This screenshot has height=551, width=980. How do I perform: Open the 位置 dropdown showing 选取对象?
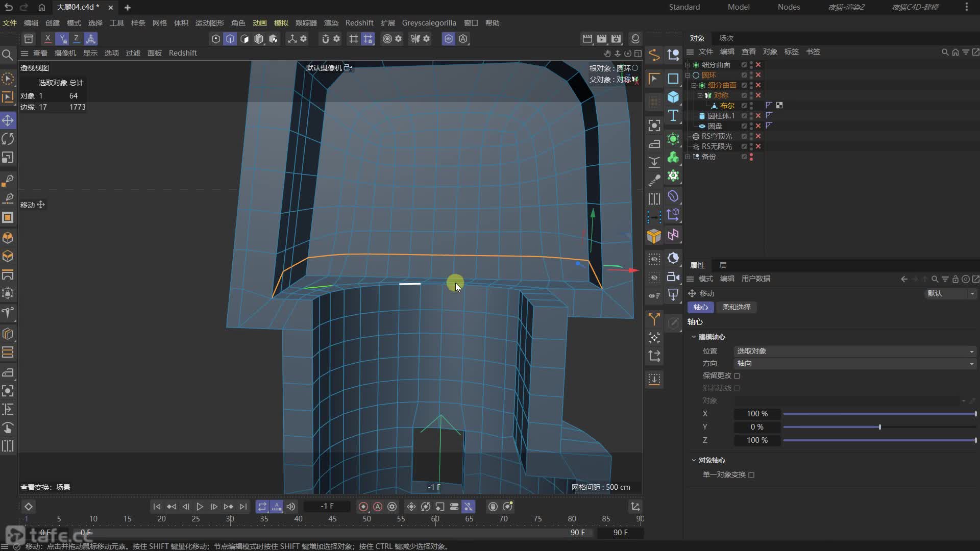[855, 351]
